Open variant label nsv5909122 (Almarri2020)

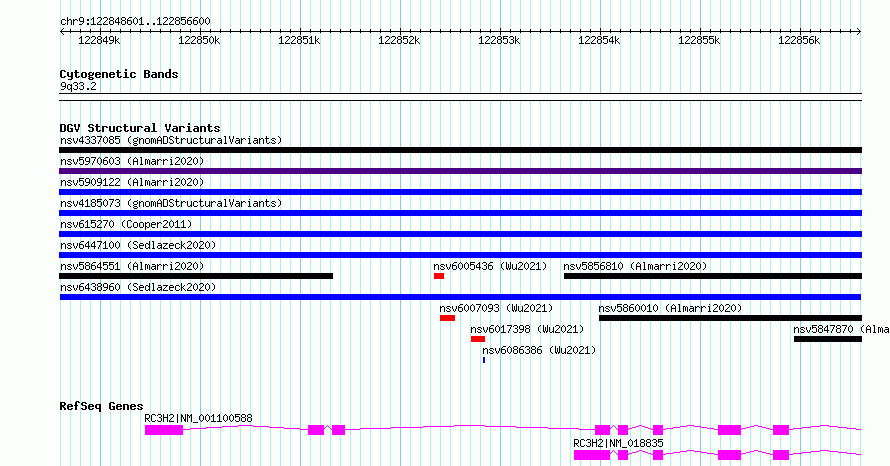point(132,182)
